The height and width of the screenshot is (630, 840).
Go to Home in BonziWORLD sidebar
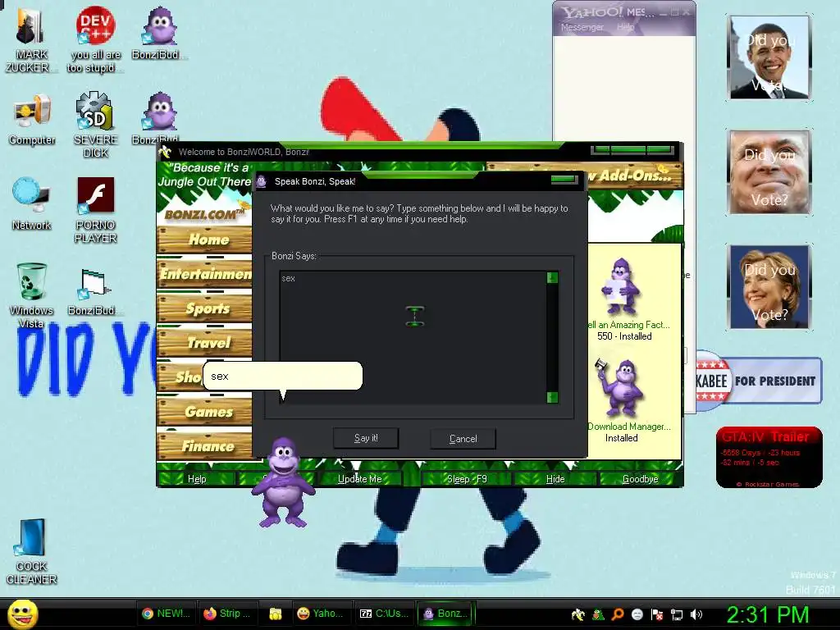click(x=204, y=240)
